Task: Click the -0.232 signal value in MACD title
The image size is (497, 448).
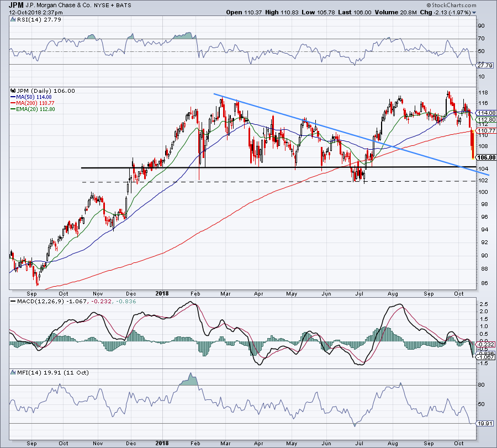Action: [x=102, y=301]
